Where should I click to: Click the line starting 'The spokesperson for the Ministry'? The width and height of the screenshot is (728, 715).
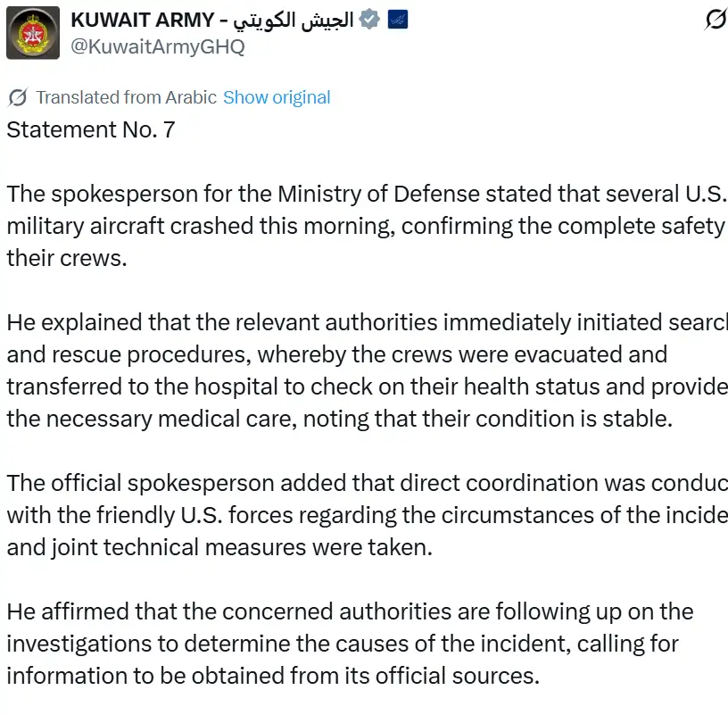366,194
